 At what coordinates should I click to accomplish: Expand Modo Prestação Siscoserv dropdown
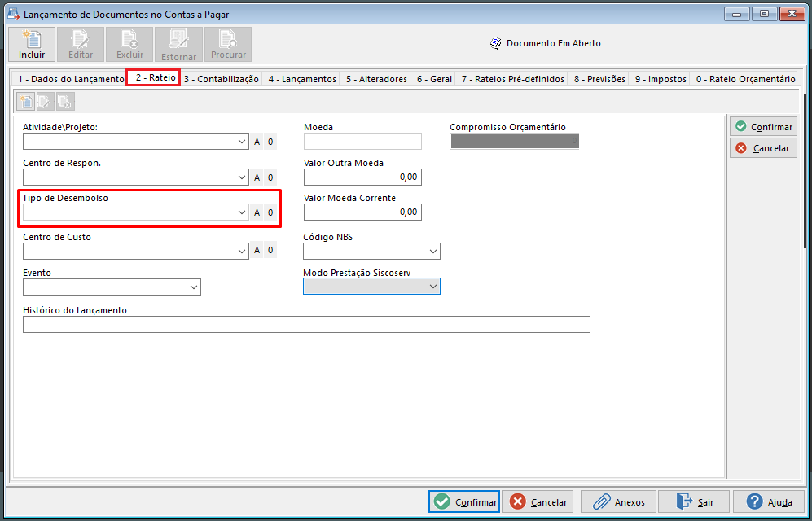pyautogui.click(x=433, y=286)
